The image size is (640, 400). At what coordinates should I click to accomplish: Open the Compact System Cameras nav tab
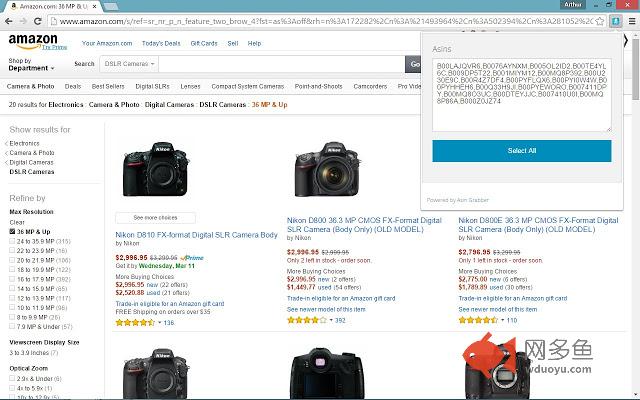247,86
